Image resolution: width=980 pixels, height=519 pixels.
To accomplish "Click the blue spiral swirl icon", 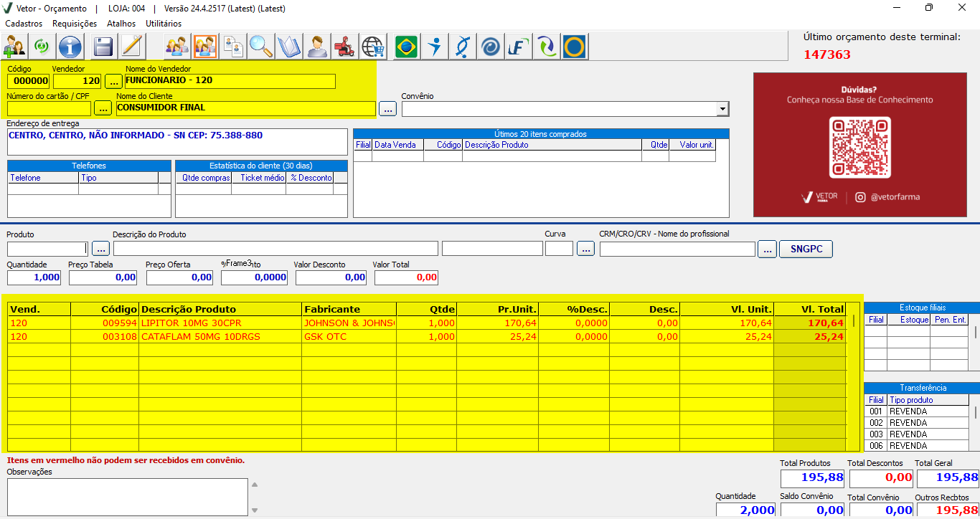I will 491,47.
